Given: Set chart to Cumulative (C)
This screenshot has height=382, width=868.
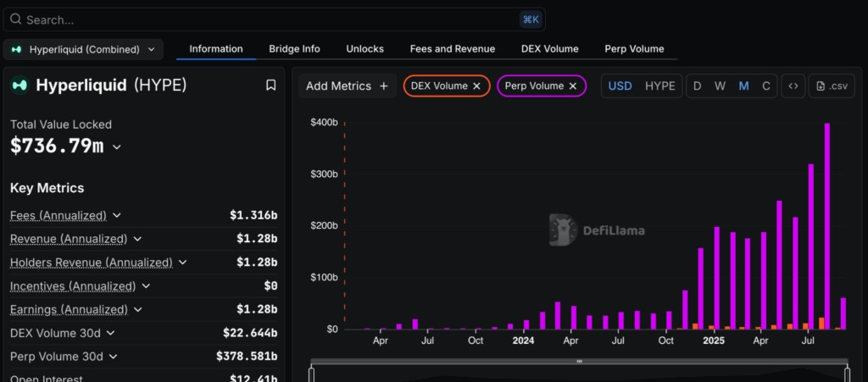Looking at the screenshot, I should point(766,86).
